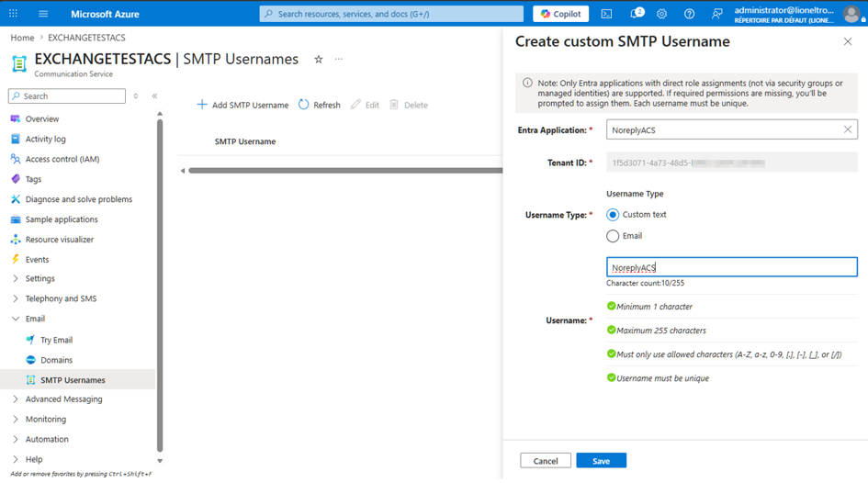Image resolution: width=868 pixels, height=483 pixels.
Task: Open Try Email page
Action: [56, 340]
